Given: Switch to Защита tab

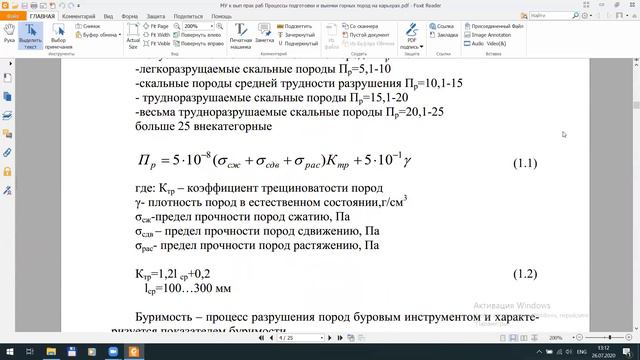Looking at the screenshot, I should pyautogui.click(x=156, y=16).
